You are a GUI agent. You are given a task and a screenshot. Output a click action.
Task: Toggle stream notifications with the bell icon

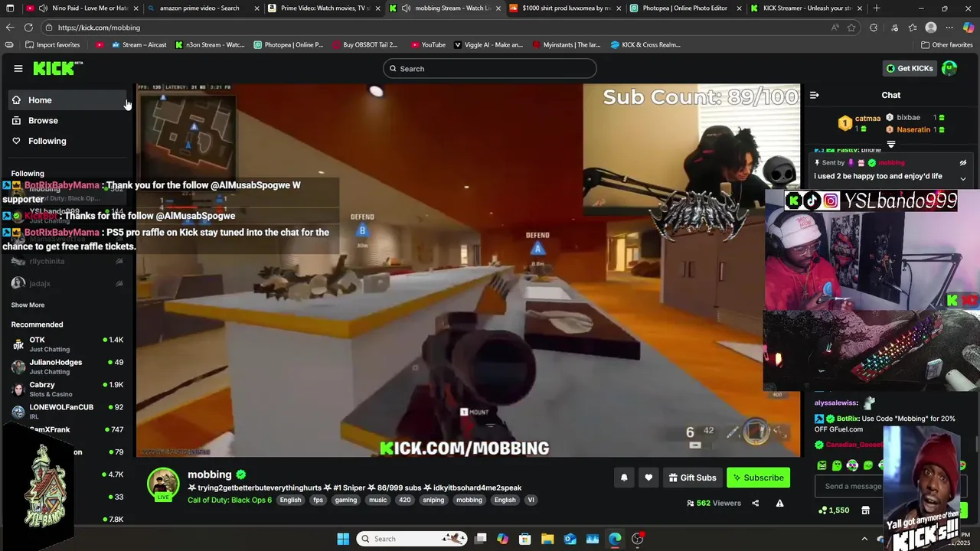pyautogui.click(x=624, y=478)
